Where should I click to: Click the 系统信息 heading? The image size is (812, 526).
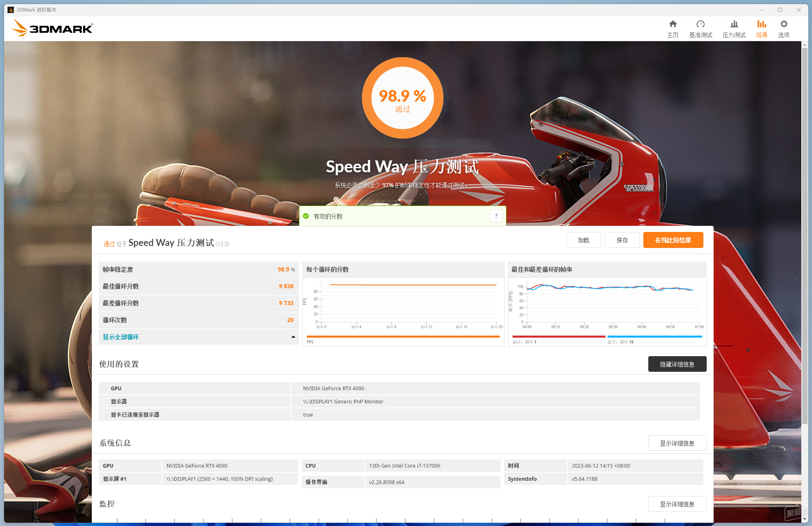(115, 443)
